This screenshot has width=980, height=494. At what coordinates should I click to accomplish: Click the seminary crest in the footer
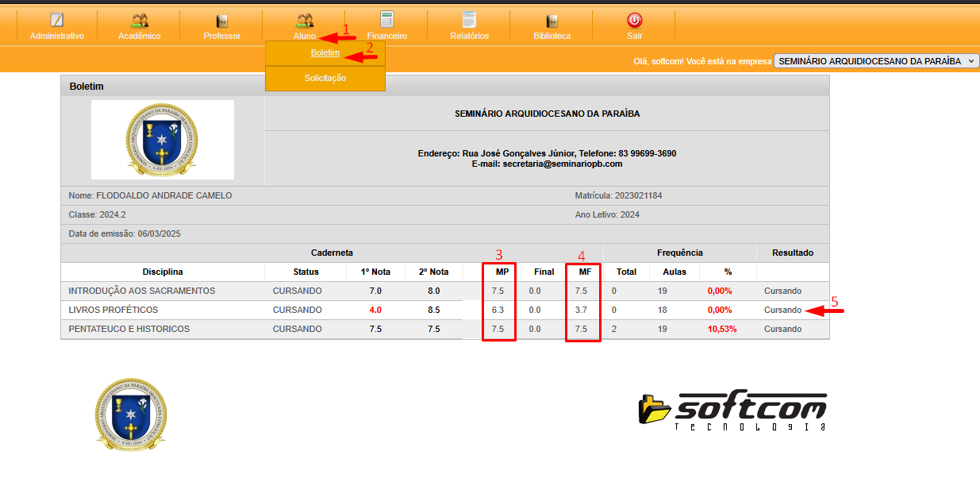coord(131,415)
